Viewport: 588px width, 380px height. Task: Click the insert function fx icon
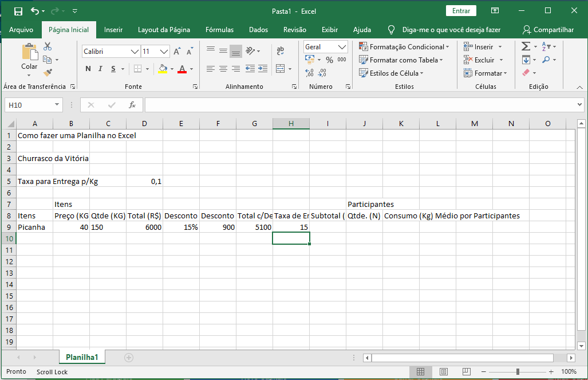tap(132, 105)
